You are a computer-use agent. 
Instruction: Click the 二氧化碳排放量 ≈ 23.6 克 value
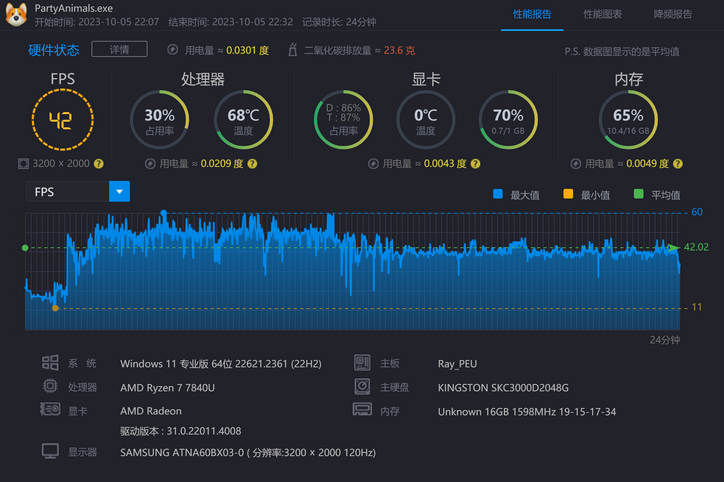[360, 50]
